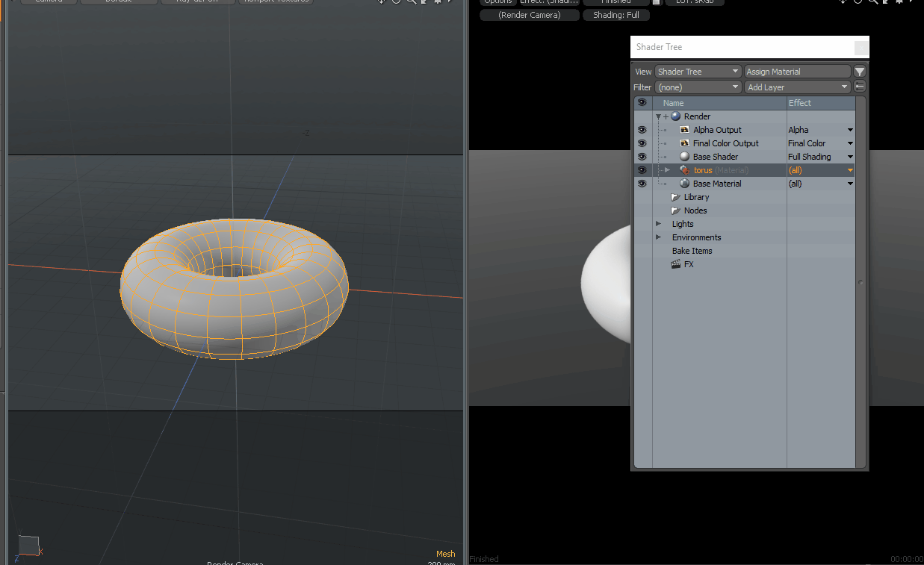Click the axis orientation widget in viewport corner

click(28, 546)
